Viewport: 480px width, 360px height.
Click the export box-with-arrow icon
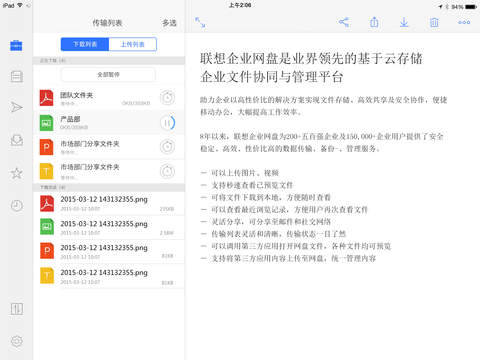click(374, 22)
